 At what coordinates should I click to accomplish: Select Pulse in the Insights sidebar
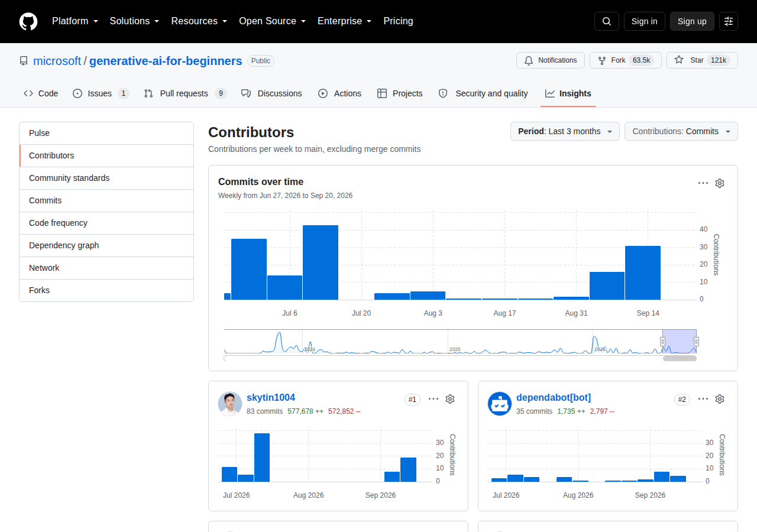pyautogui.click(x=106, y=133)
